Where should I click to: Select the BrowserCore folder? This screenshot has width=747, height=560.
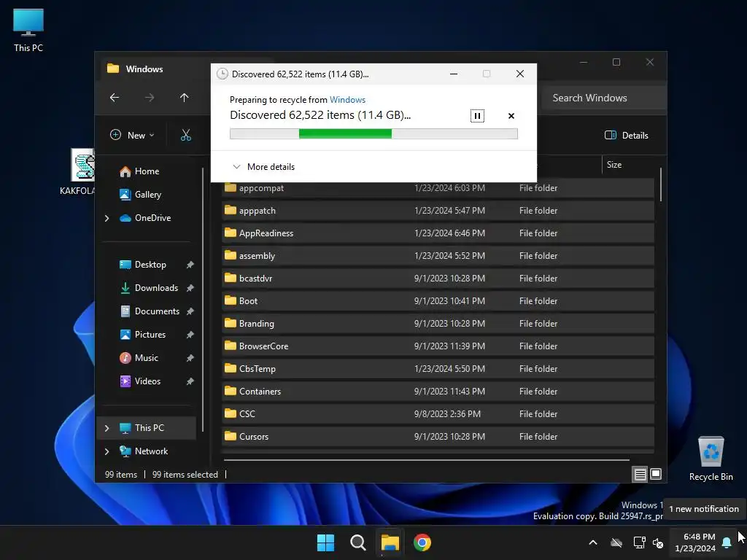pos(438,346)
